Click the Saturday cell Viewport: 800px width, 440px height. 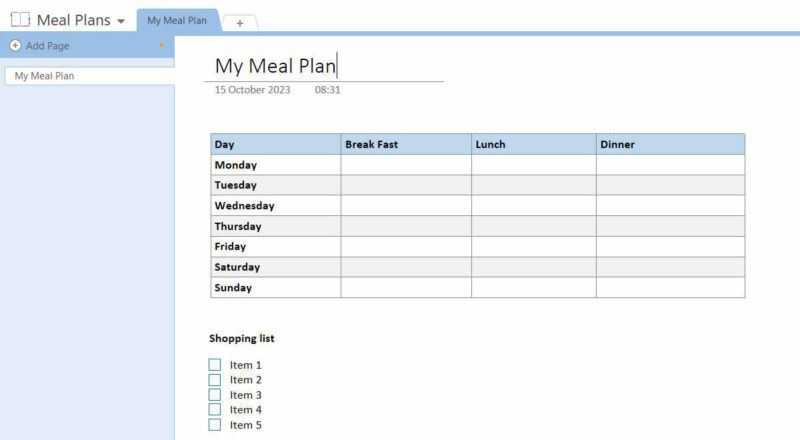coord(276,267)
